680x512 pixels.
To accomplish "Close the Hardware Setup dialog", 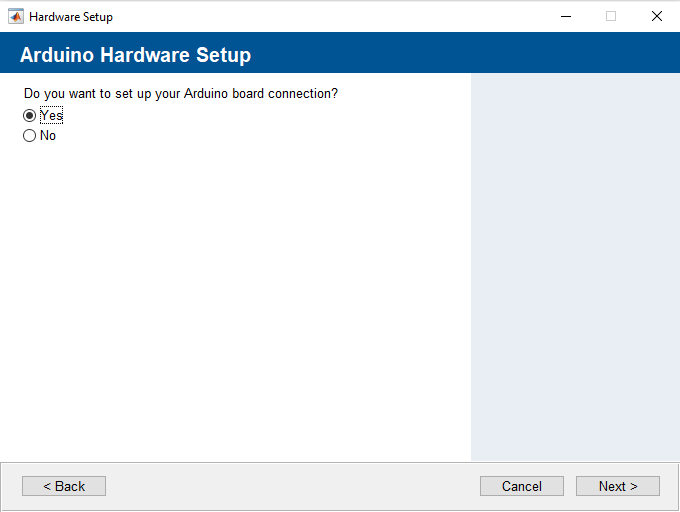I will coord(657,16).
